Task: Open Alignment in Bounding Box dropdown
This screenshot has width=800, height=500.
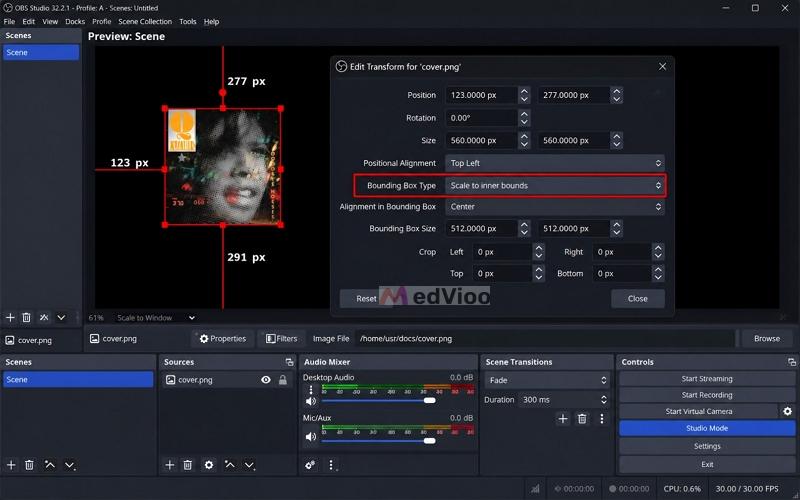Action: pos(555,207)
